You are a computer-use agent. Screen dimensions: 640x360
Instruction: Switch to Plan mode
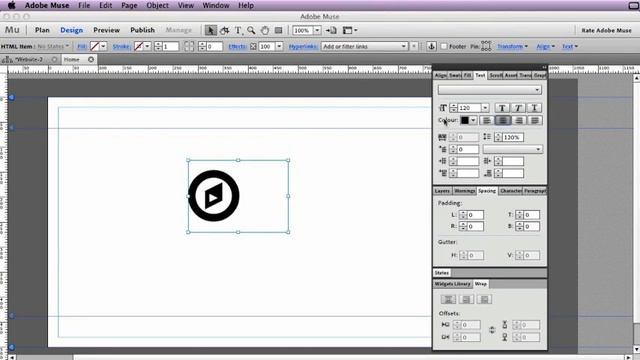pyautogui.click(x=42, y=30)
